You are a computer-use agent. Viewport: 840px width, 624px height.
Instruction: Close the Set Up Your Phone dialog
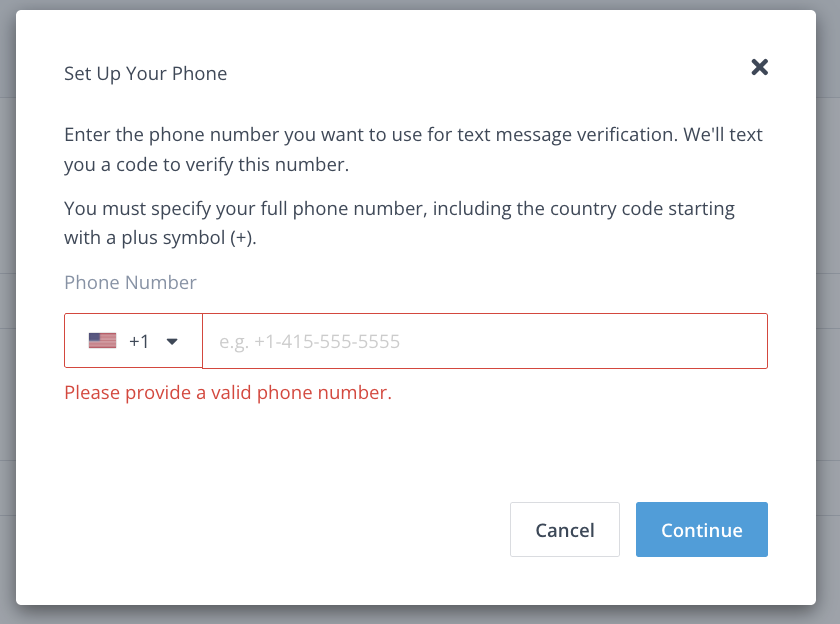[759, 67]
